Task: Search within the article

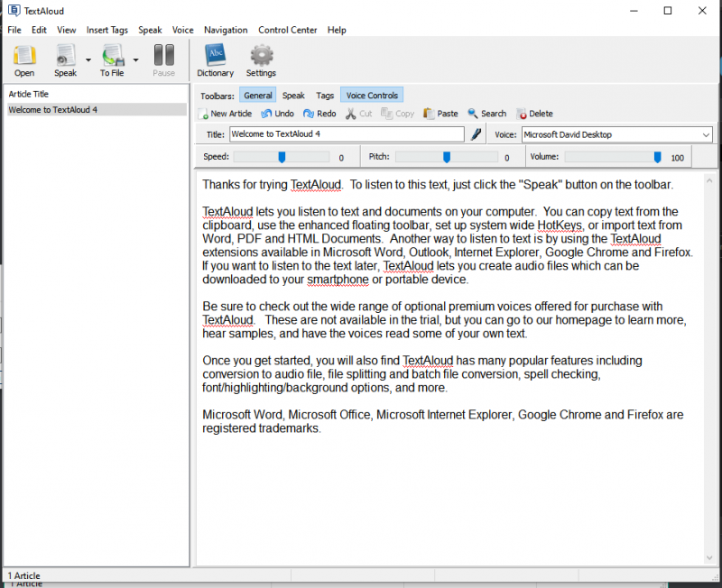Action: [x=486, y=114]
